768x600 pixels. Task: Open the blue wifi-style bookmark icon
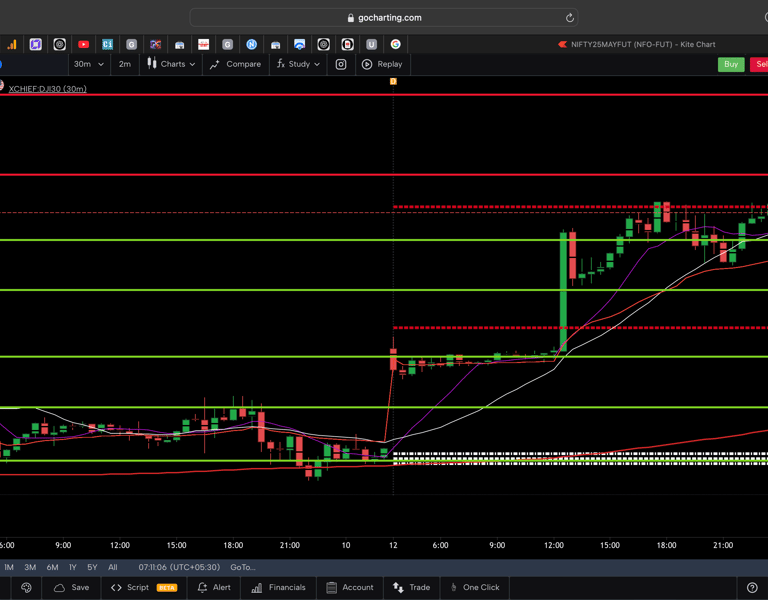299,45
